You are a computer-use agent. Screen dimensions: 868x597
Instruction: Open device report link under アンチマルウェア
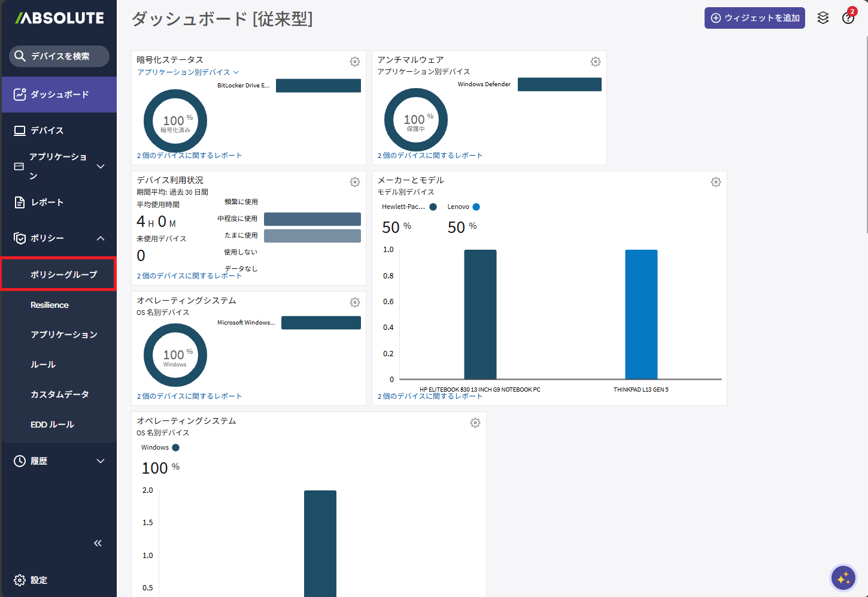[x=430, y=156]
